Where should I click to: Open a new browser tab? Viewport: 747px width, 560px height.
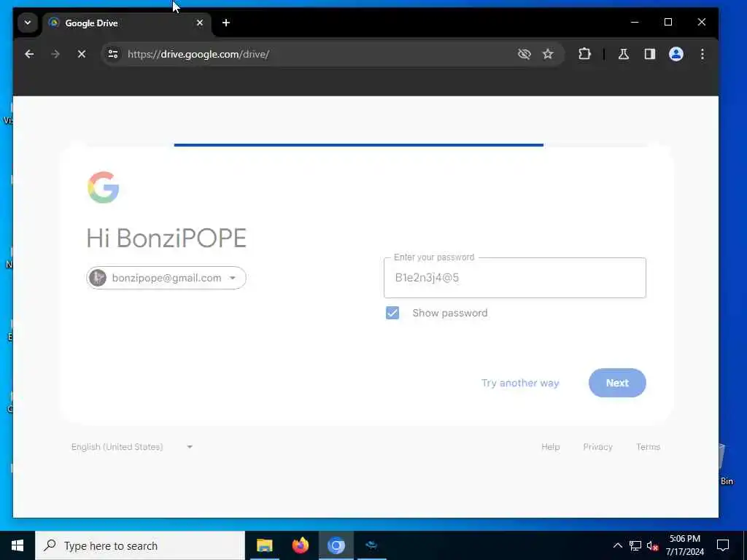coord(226,23)
